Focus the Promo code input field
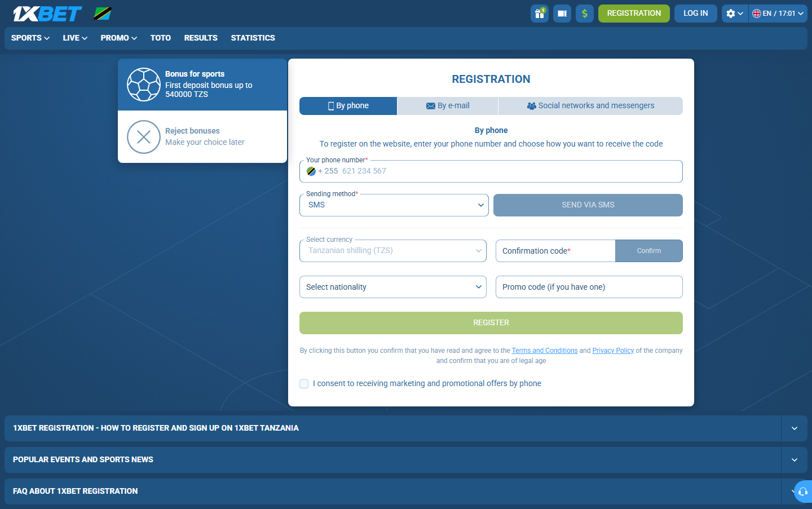Screen dimensions: 812x509 coord(589,287)
